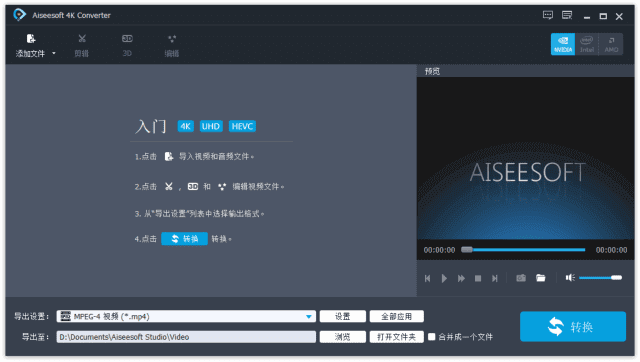Click Apply to All (全部应用) button

point(396,316)
